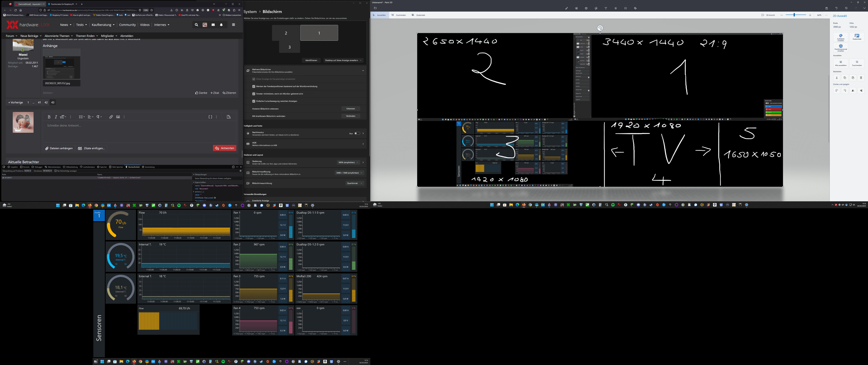
Task: Rotate left icon under Drehen und spiegeln
Action: click(837, 91)
